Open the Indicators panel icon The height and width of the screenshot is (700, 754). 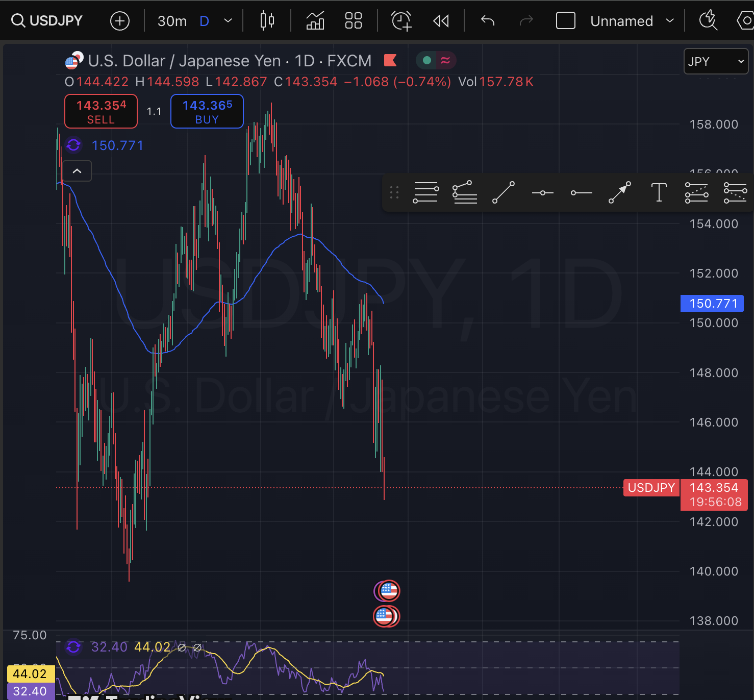(x=315, y=21)
